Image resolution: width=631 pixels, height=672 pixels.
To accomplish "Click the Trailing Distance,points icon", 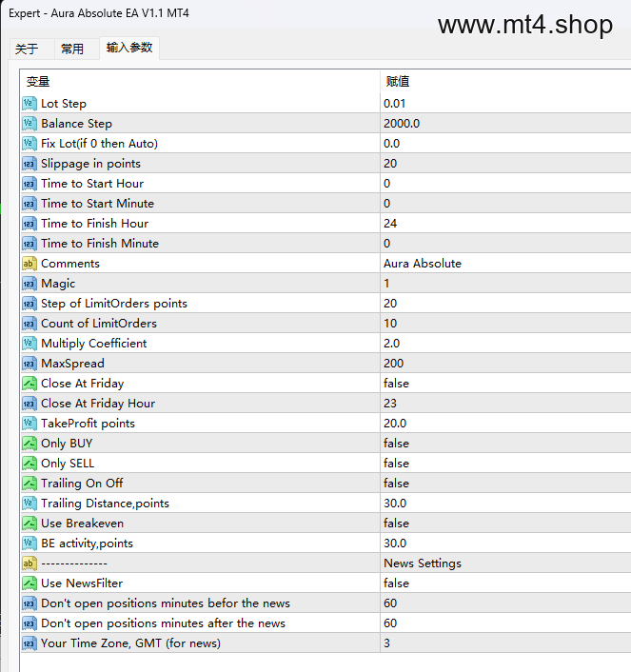I will (x=30, y=504).
